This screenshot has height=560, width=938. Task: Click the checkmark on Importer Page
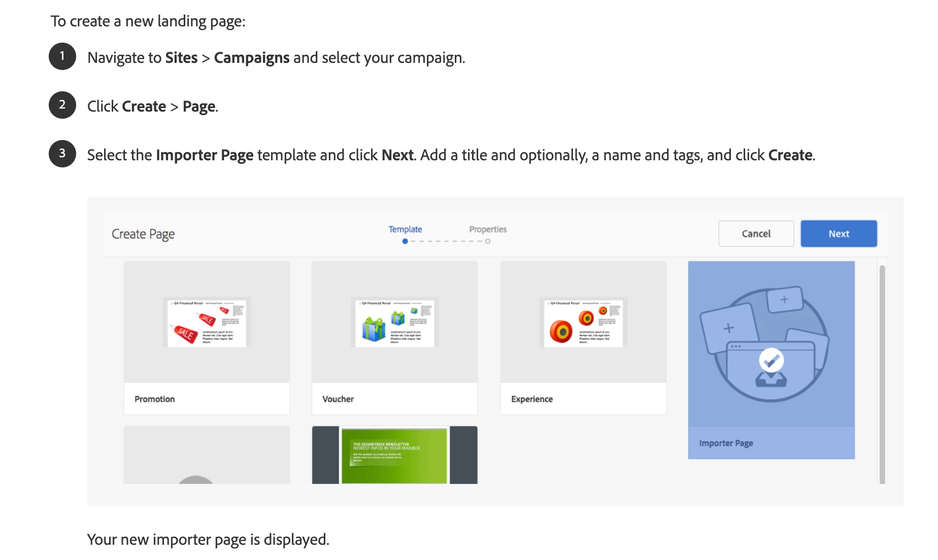772,361
